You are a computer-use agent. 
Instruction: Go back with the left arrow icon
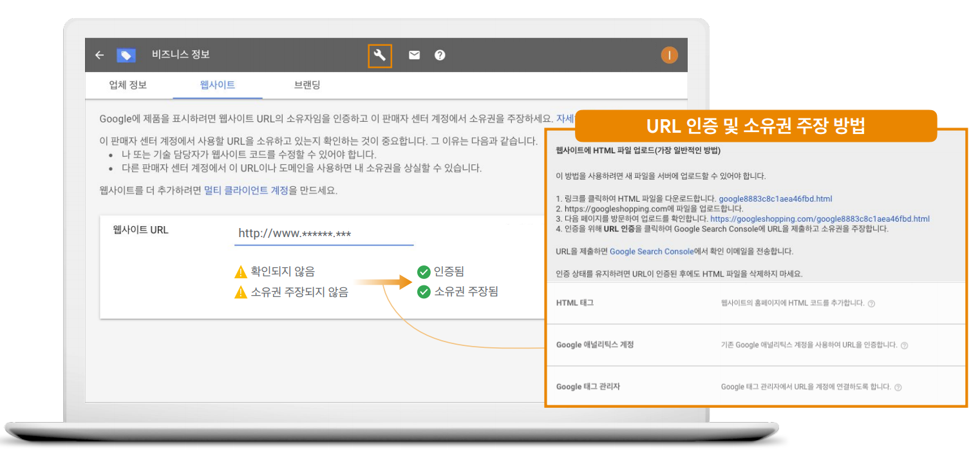pos(99,55)
